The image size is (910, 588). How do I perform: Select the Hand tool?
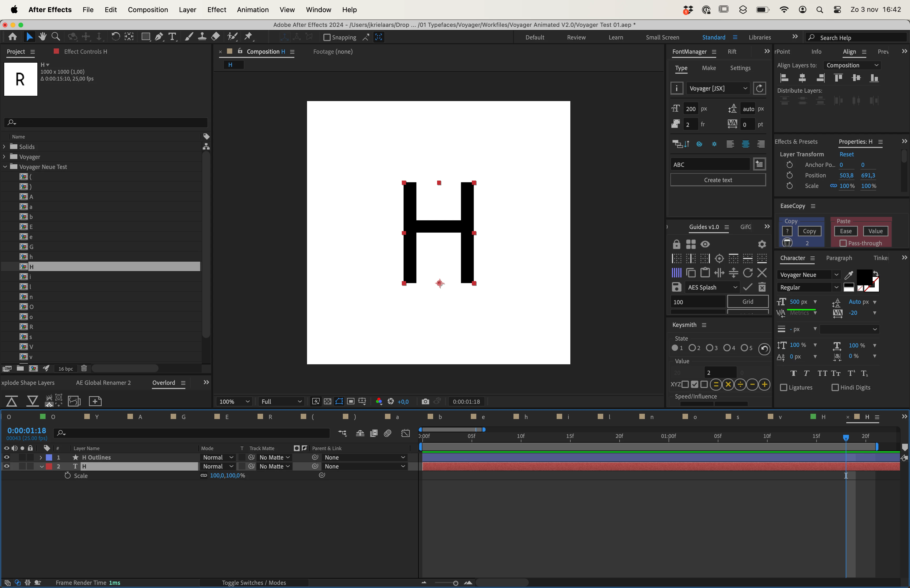(42, 37)
